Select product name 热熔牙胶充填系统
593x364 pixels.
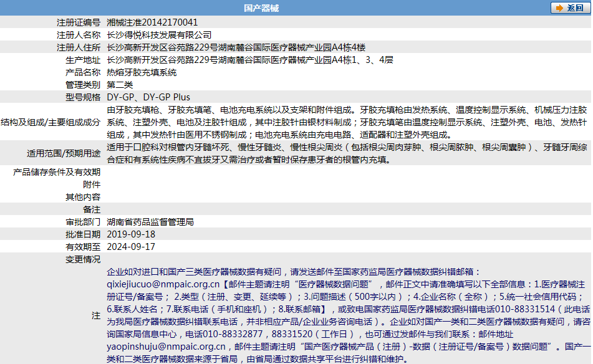pos(142,72)
